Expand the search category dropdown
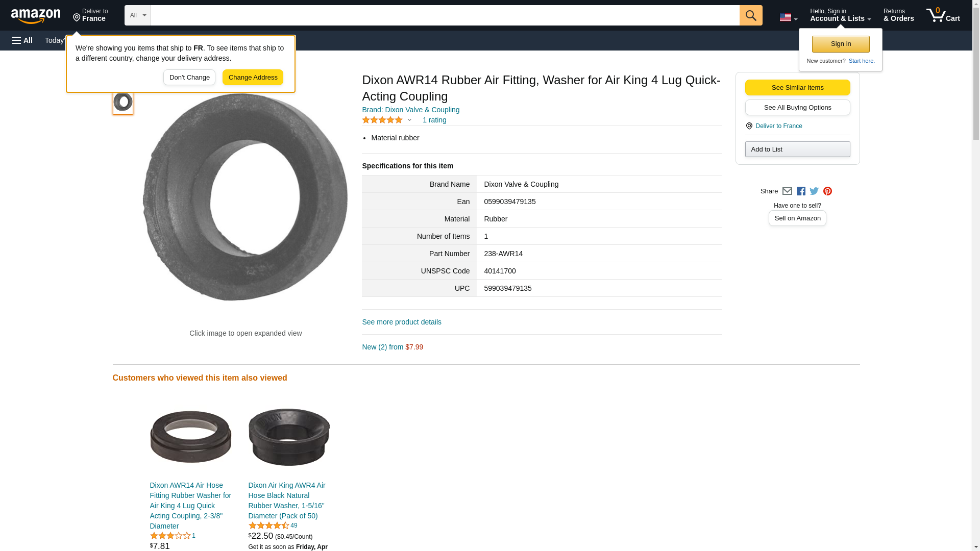Viewport: 980px width, 551px height. point(137,15)
